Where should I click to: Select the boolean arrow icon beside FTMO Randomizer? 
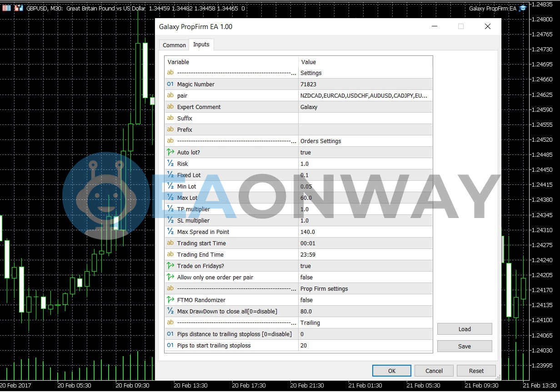point(170,300)
